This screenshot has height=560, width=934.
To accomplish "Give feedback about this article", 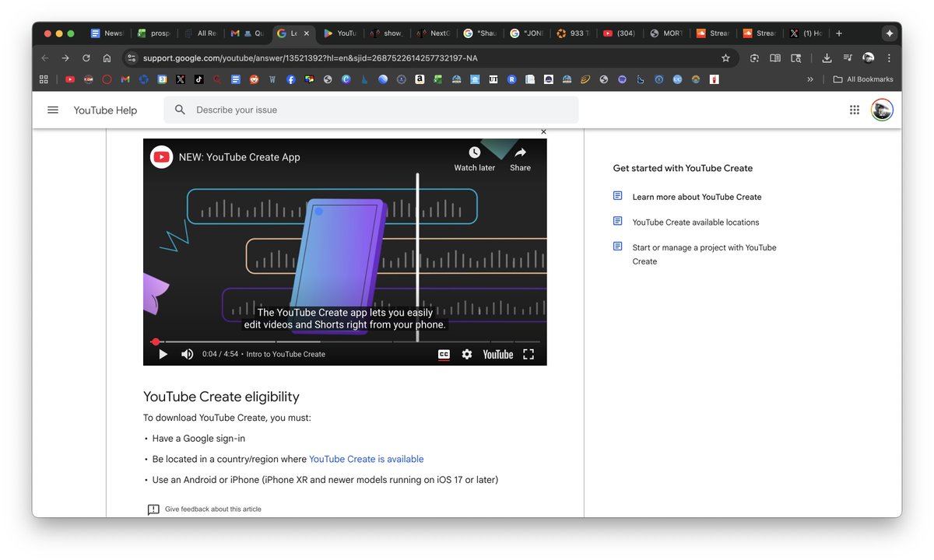I will click(x=205, y=509).
